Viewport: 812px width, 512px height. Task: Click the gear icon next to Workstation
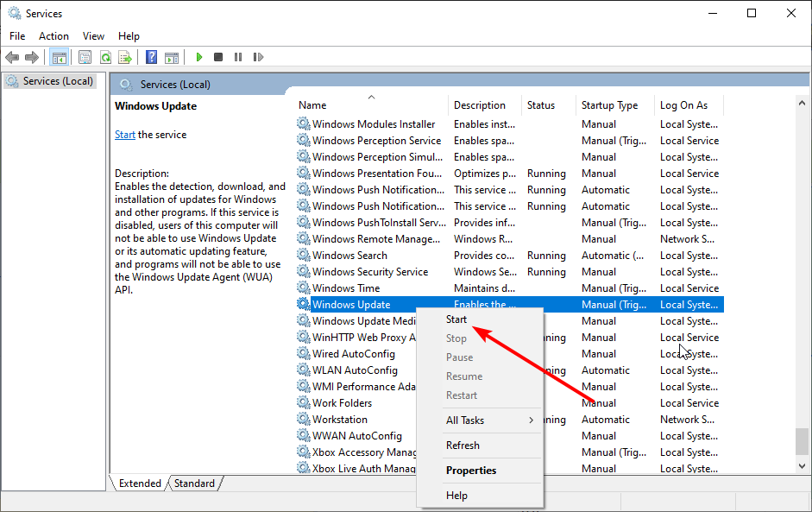304,420
